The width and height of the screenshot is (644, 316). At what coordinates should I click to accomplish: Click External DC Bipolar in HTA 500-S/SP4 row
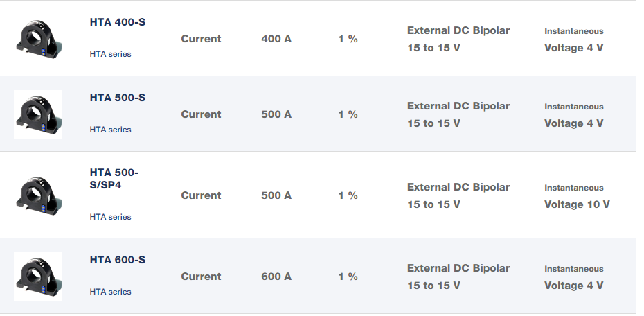pos(458,187)
